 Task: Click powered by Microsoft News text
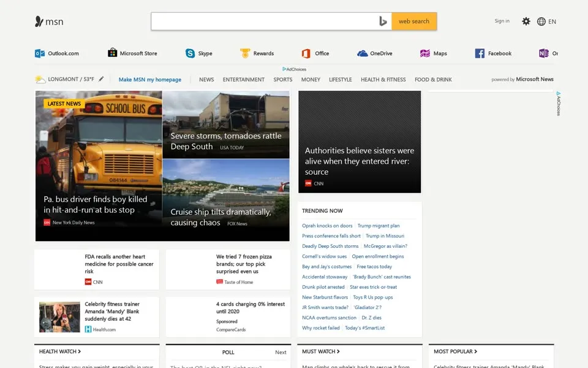pos(522,79)
